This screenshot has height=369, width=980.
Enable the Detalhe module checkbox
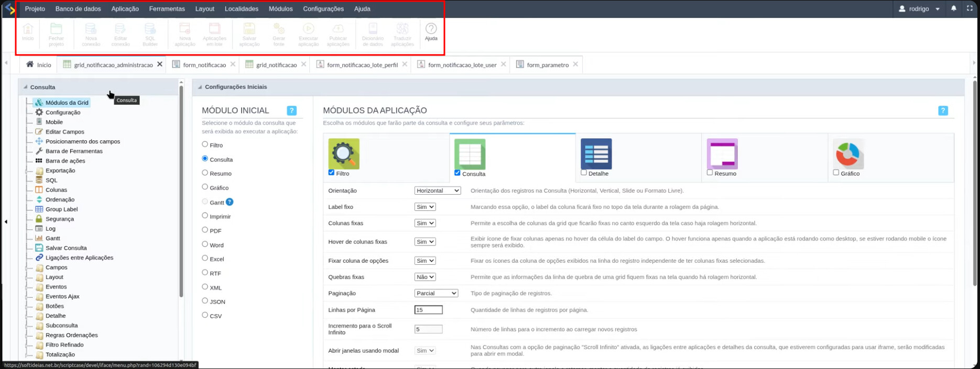584,173
